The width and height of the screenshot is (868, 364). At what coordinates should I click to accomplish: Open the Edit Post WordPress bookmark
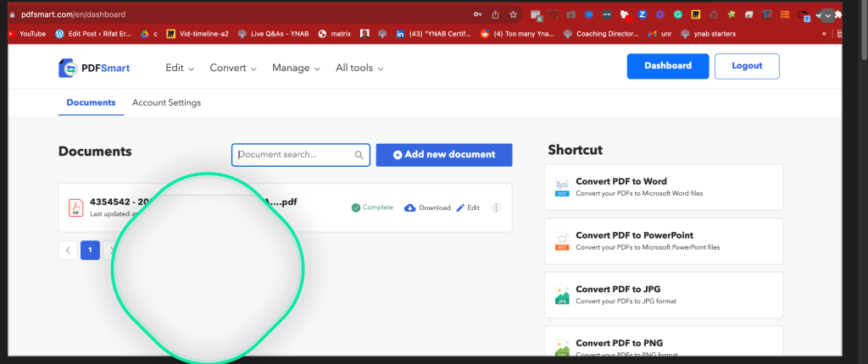(x=93, y=34)
